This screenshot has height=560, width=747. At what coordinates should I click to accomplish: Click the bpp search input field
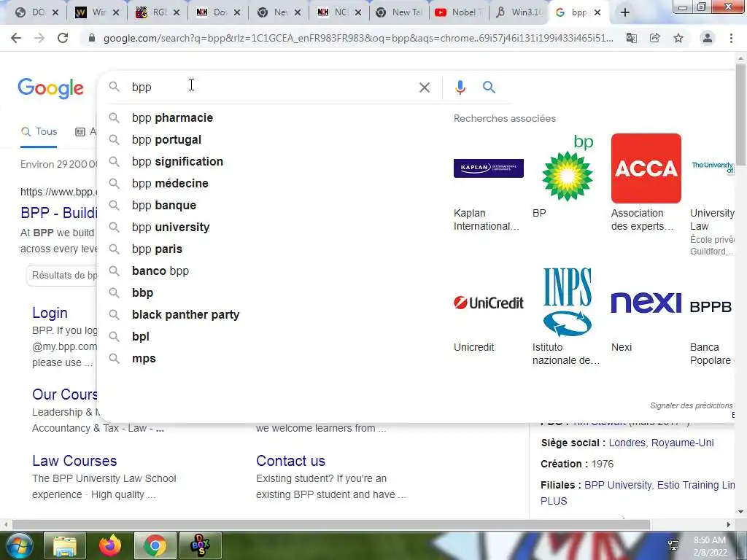(x=271, y=87)
